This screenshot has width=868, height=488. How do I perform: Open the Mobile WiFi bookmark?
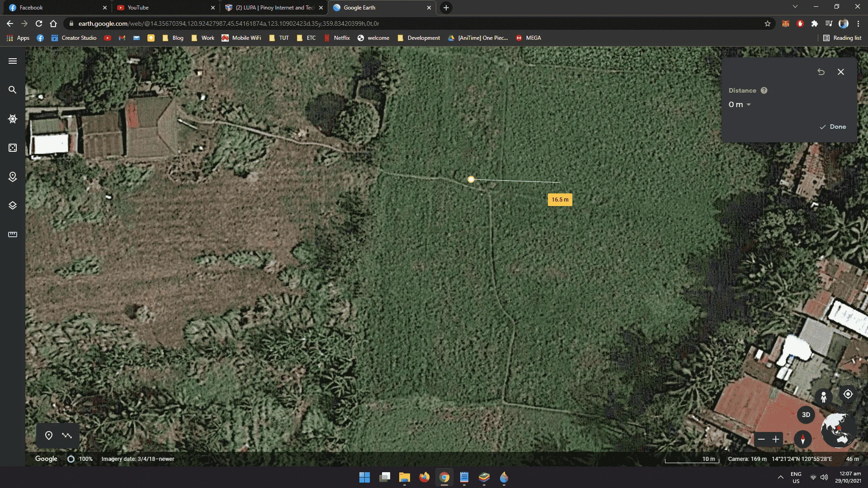coord(241,38)
